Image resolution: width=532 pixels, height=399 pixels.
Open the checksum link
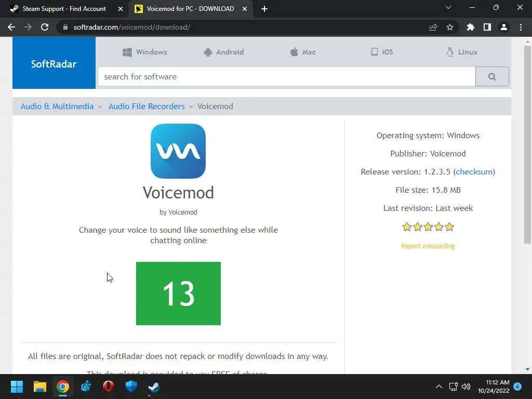pyautogui.click(x=474, y=171)
